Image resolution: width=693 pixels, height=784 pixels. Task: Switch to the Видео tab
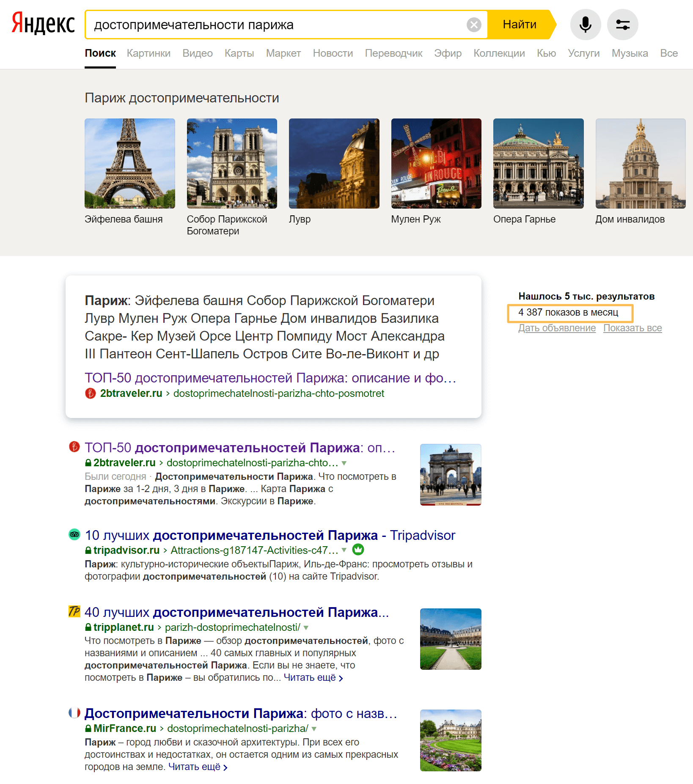point(198,53)
